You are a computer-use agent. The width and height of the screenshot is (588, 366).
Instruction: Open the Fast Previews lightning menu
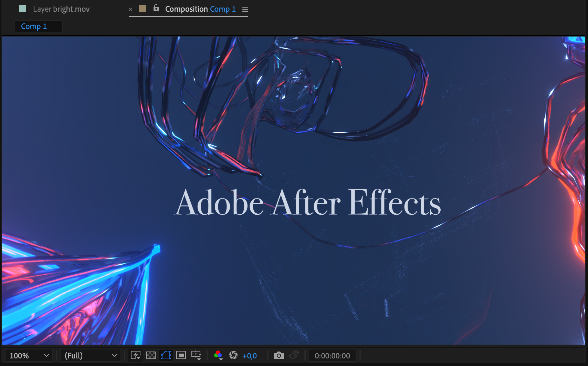click(136, 355)
